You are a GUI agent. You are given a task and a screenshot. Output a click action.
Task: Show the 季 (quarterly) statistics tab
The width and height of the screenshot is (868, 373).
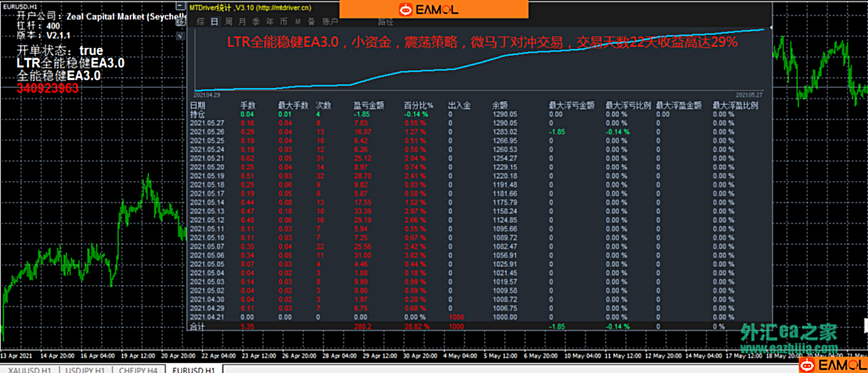pos(256,21)
